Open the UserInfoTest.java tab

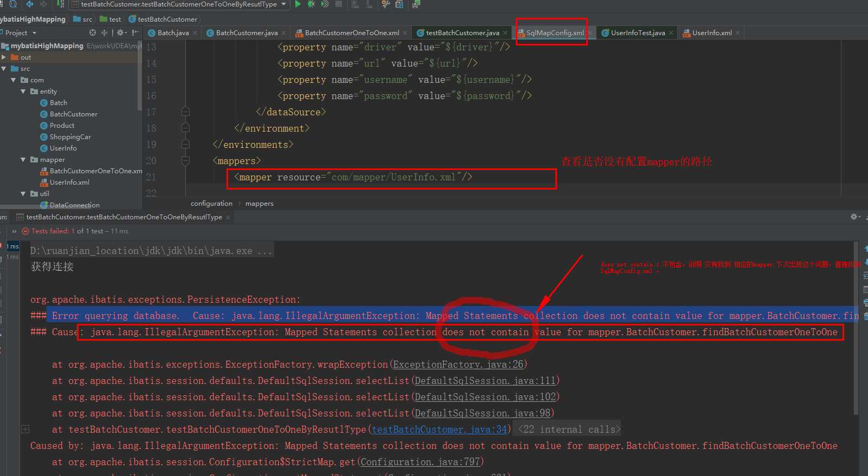(x=638, y=33)
